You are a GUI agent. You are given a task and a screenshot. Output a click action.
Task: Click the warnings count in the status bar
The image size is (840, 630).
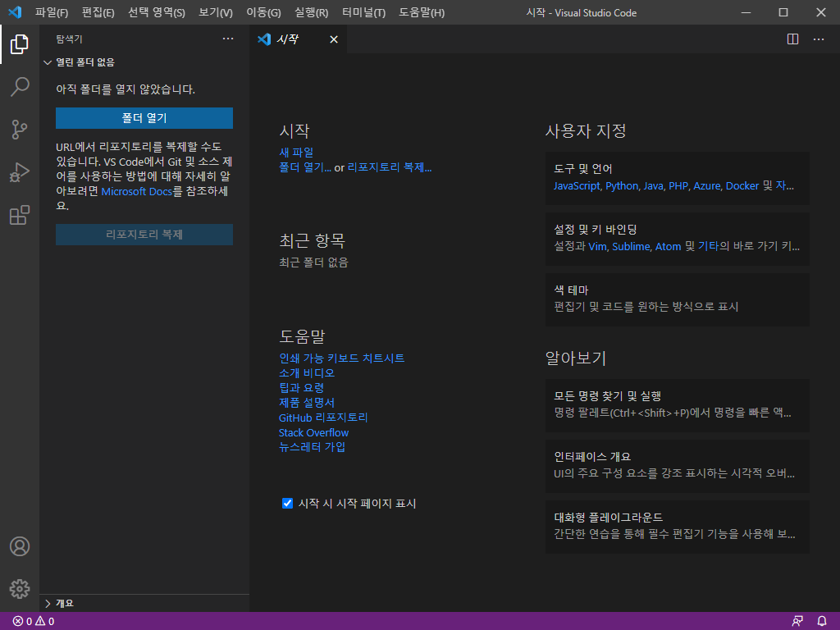(x=45, y=622)
